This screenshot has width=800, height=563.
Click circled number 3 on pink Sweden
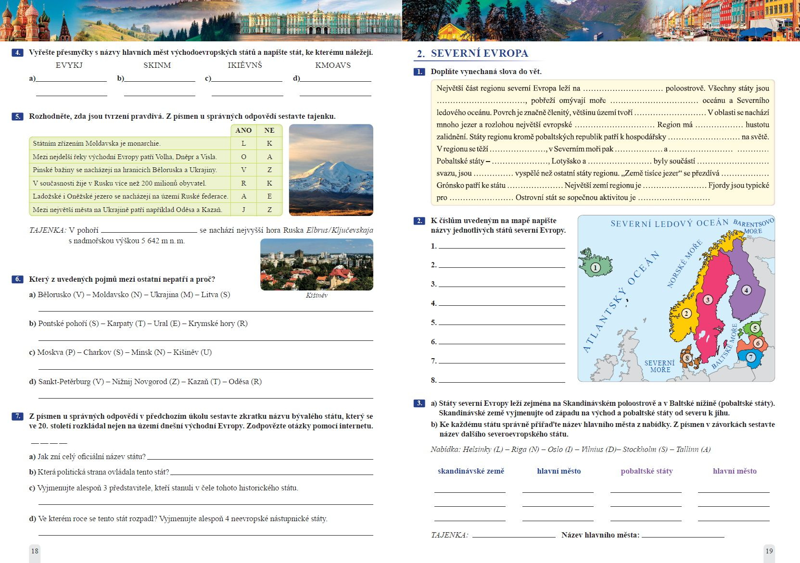click(707, 300)
